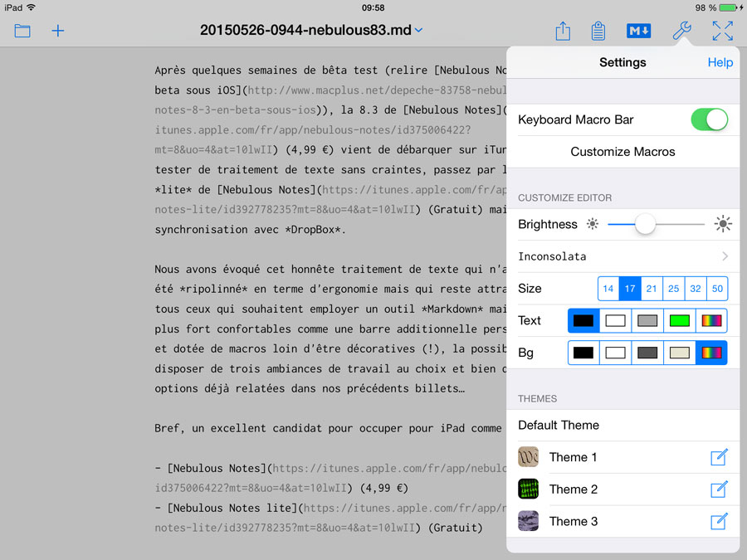Tap the document title 20150526-0944-nebulous83.md
747x560 pixels.
pyautogui.click(x=305, y=30)
